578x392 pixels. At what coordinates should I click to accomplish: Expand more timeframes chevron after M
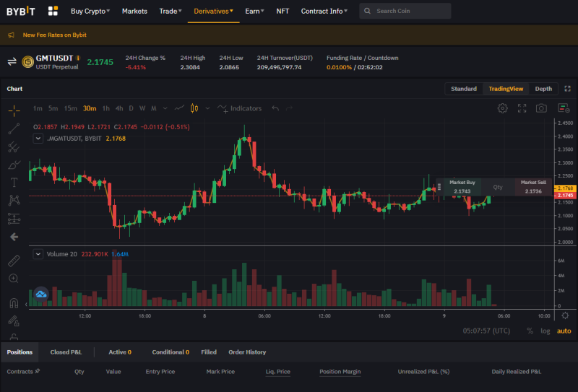(165, 108)
